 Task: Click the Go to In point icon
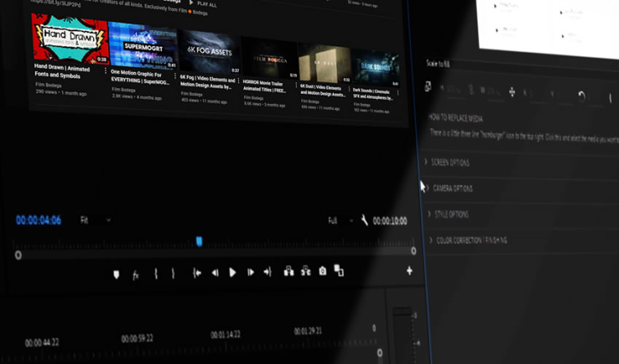[197, 273]
